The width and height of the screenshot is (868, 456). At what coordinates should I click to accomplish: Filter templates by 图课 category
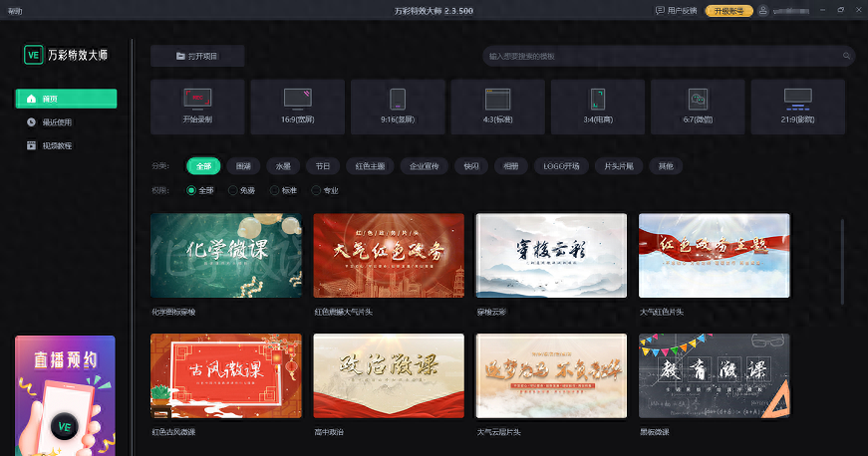(x=243, y=166)
